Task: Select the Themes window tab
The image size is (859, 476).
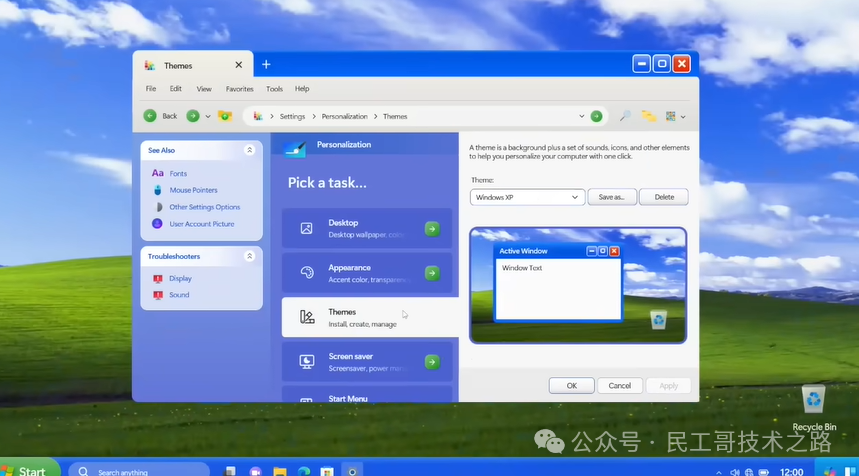Action: [x=193, y=65]
